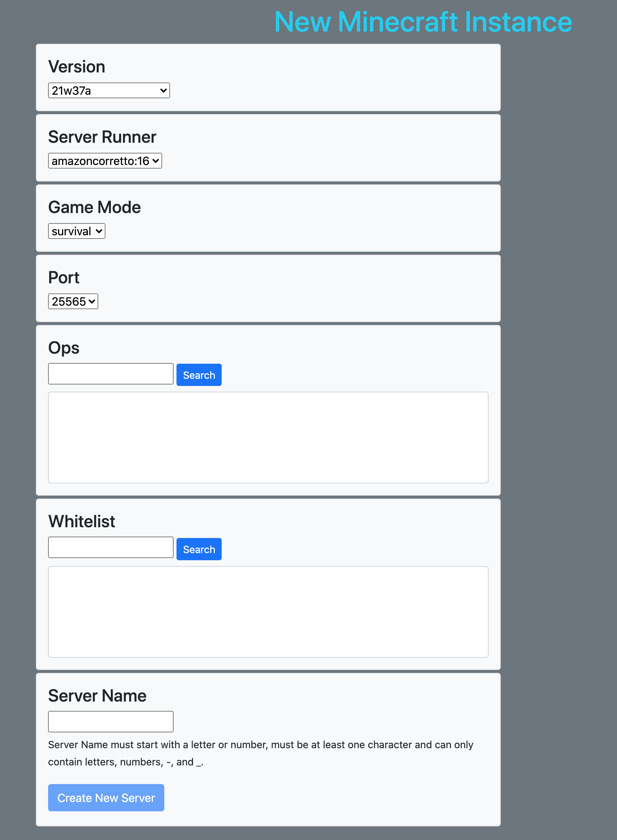The image size is (617, 840).
Task: Click the Server Name rules help text
Action: click(x=261, y=754)
